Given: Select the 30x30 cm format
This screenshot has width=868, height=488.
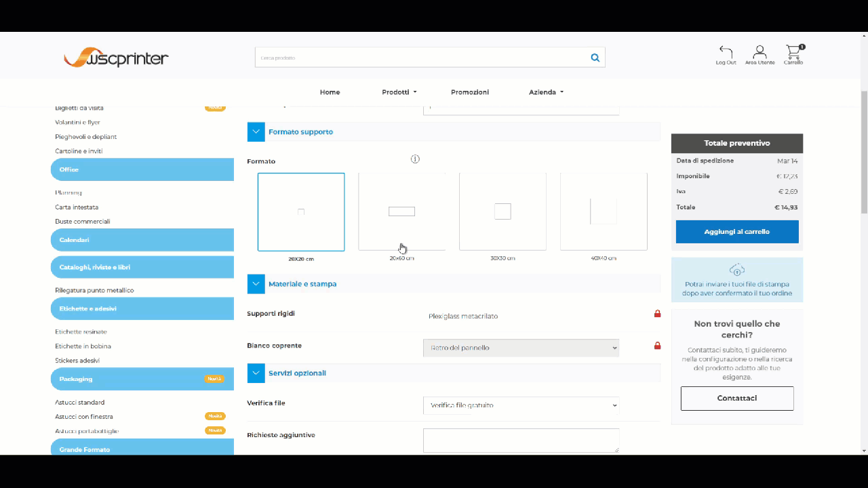Looking at the screenshot, I should click(x=502, y=212).
